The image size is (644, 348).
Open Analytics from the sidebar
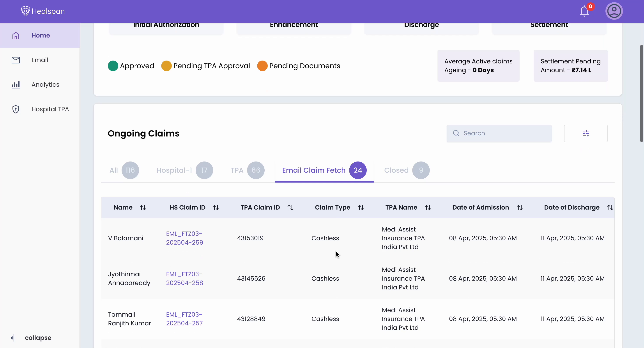pos(45,85)
